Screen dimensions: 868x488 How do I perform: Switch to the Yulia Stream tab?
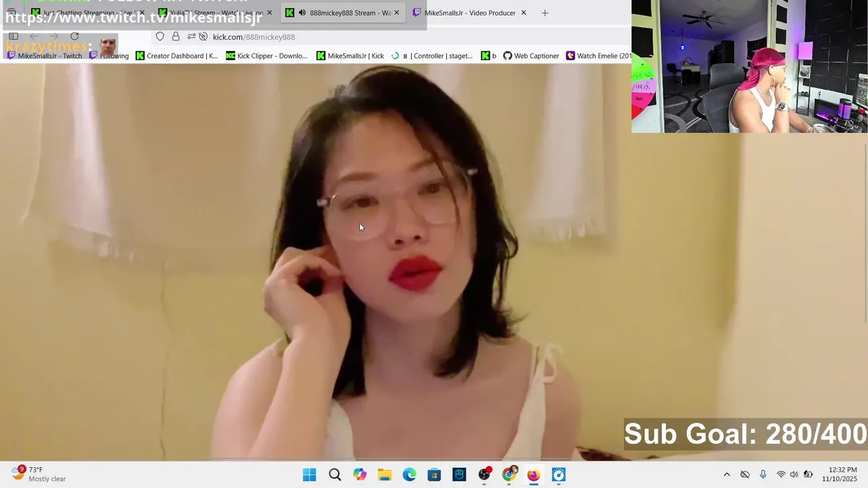(x=216, y=13)
